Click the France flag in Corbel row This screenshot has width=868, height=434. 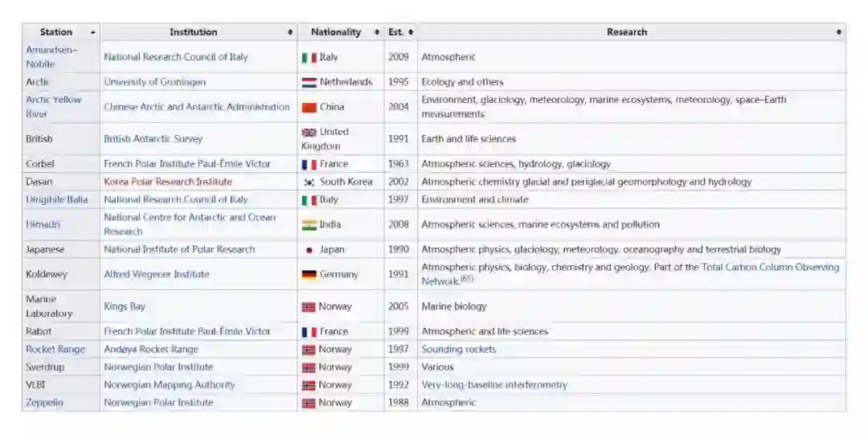click(x=309, y=165)
